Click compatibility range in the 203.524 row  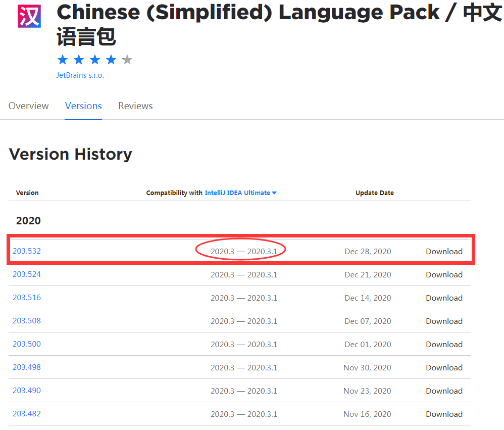244,275
